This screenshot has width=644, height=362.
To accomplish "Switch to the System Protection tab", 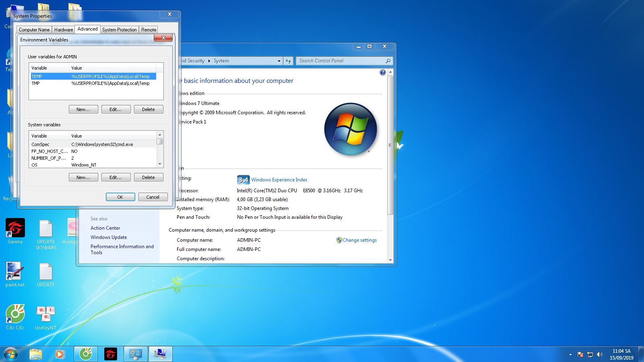I will (x=119, y=30).
